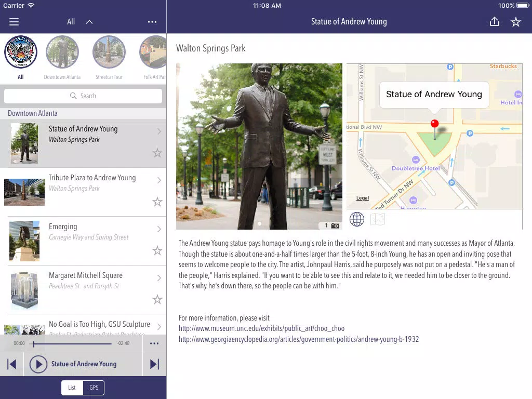Star Margaret Mitchell Square
This screenshot has height=399, width=532.
coord(157,300)
